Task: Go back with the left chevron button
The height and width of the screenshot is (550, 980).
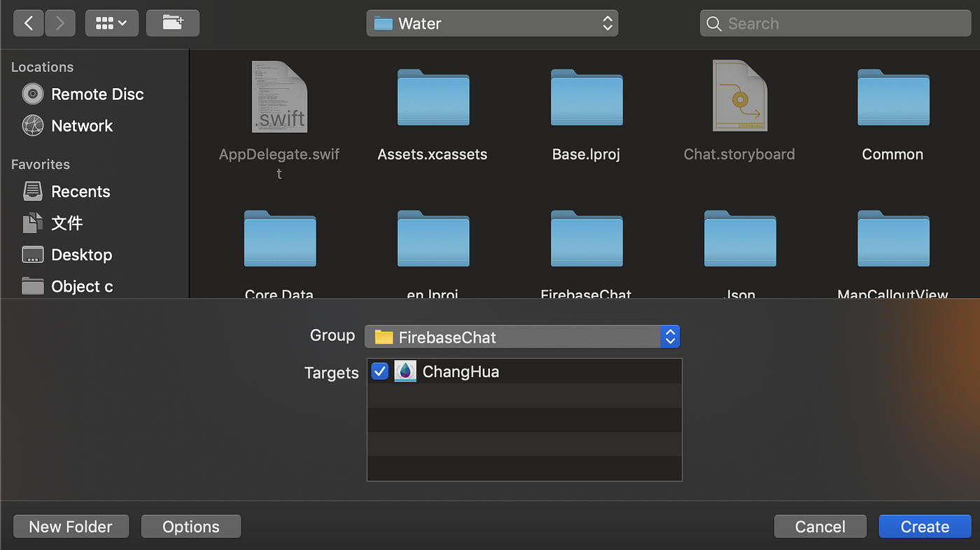Action: pyautogui.click(x=29, y=23)
